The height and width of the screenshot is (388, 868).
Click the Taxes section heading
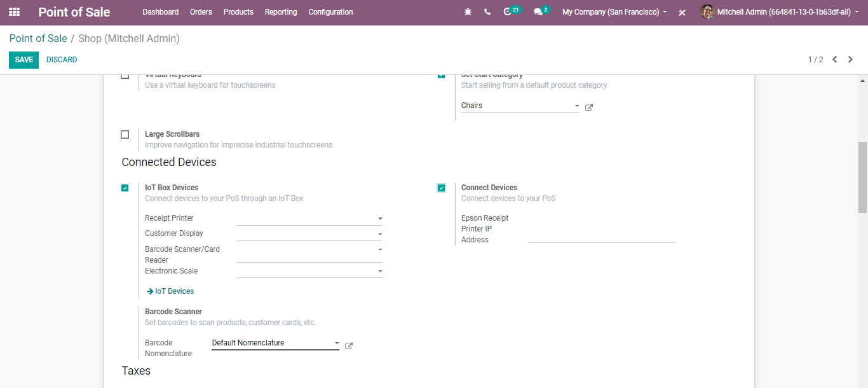click(136, 371)
